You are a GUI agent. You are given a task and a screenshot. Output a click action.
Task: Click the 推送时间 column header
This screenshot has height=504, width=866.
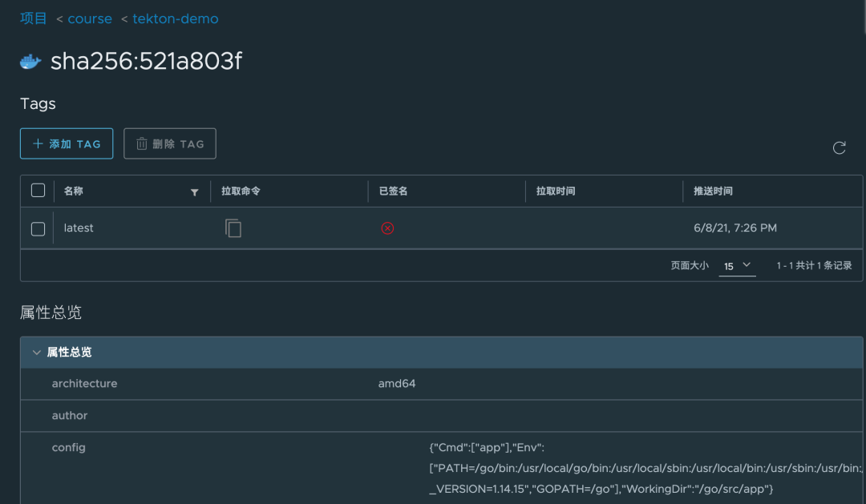(x=713, y=191)
